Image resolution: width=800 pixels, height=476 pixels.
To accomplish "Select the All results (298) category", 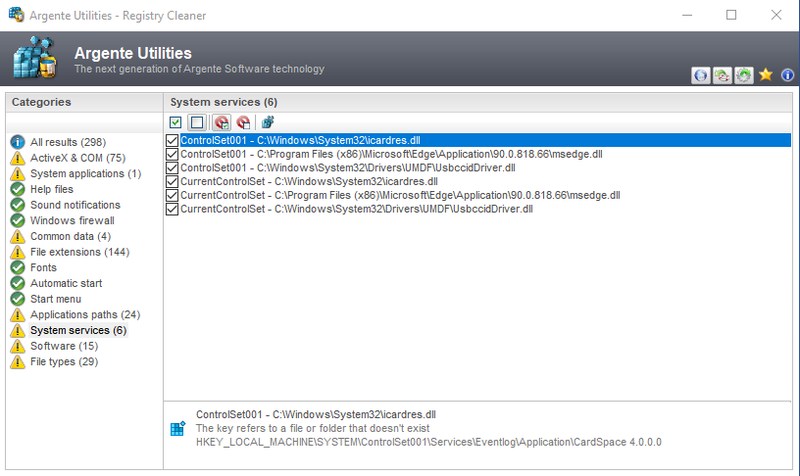I will pyautogui.click(x=68, y=142).
